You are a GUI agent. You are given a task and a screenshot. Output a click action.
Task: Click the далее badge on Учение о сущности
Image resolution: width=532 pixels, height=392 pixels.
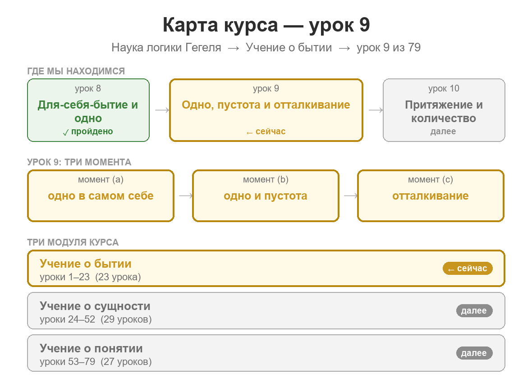pyautogui.click(x=474, y=310)
